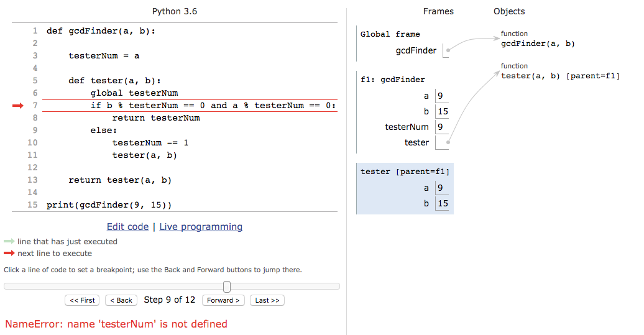Select the tester [parent=f1] frame
This screenshot has width=644, height=335.
(x=405, y=172)
